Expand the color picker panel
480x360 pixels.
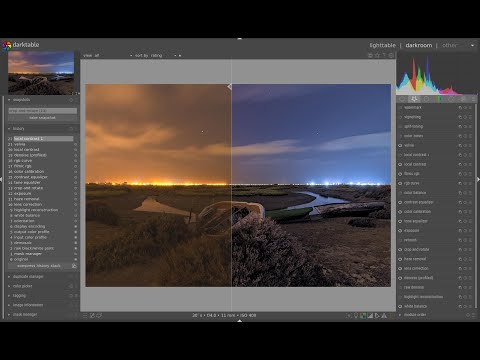click(9, 286)
